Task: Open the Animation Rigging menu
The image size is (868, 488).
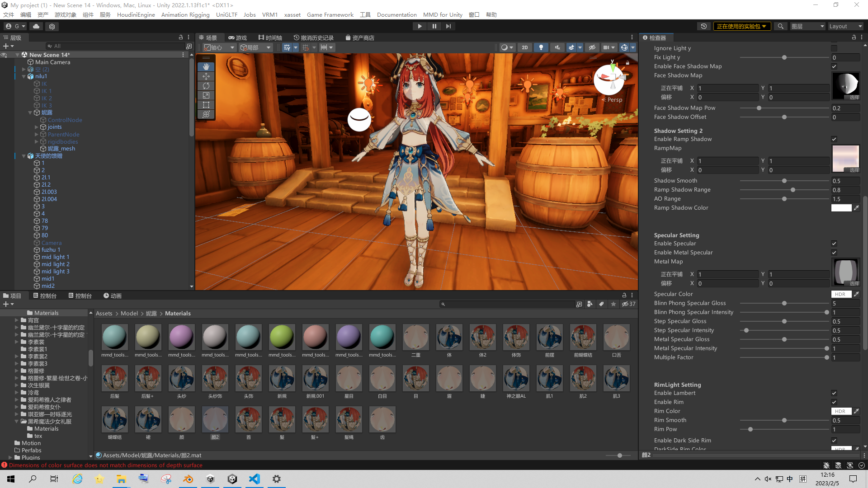Action: coord(185,14)
